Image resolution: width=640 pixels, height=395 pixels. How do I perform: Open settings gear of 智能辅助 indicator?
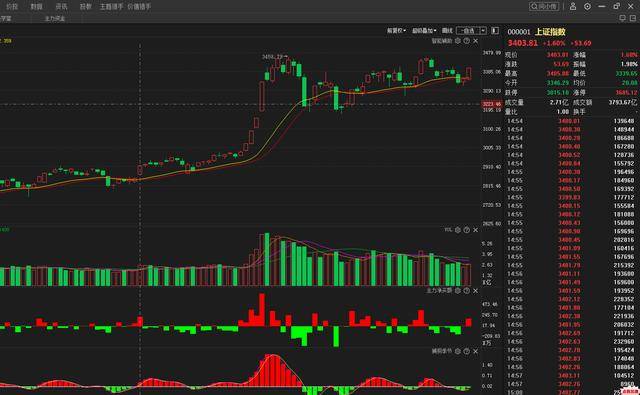click(x=458, y=41)
